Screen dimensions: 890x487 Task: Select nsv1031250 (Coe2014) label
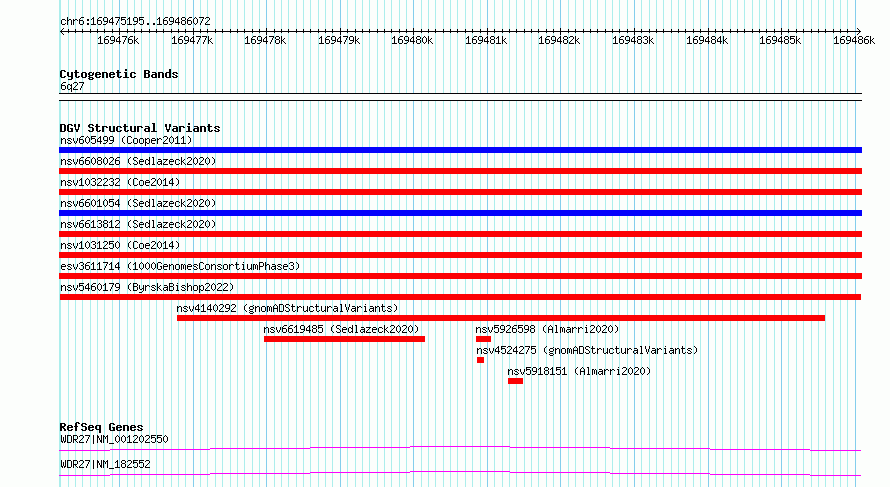click(120, 245)
